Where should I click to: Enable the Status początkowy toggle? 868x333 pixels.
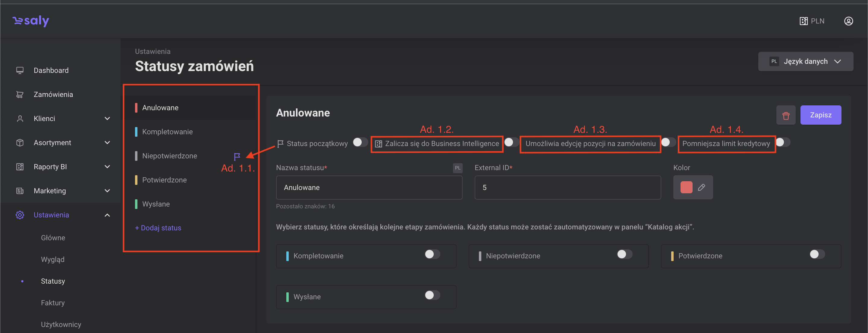[x=360, y=142]
